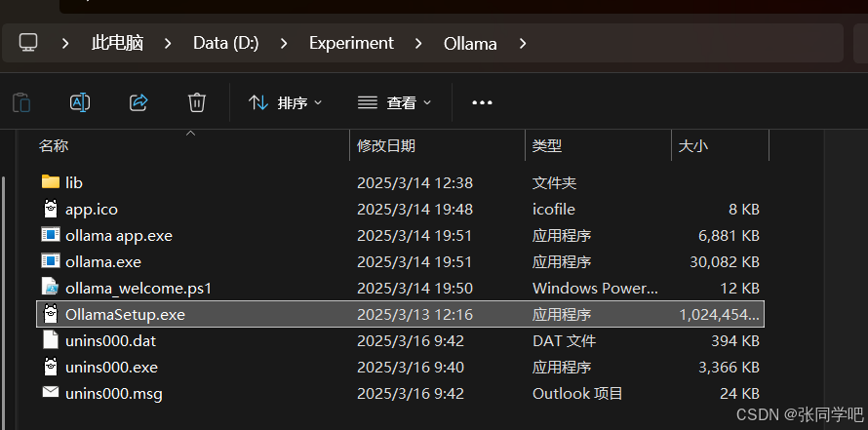Click the unins000.msg envelope icon
Viewport: 868px width, 430px height.
point(51,392)
